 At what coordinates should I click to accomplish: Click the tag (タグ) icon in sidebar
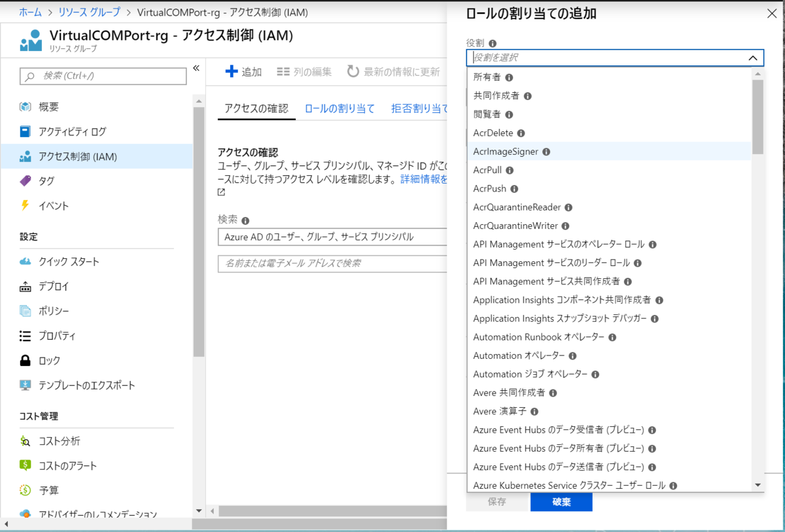point(26,181)
